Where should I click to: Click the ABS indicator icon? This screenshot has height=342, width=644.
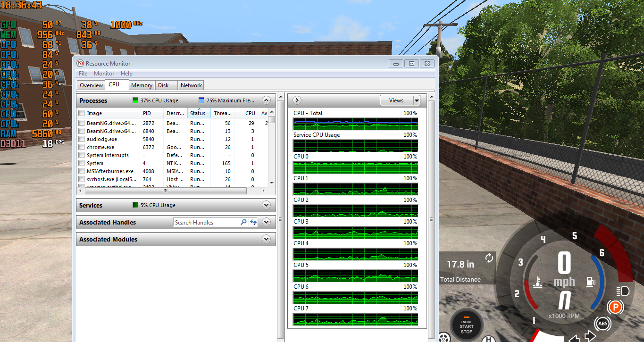click(x=602, y=324)
